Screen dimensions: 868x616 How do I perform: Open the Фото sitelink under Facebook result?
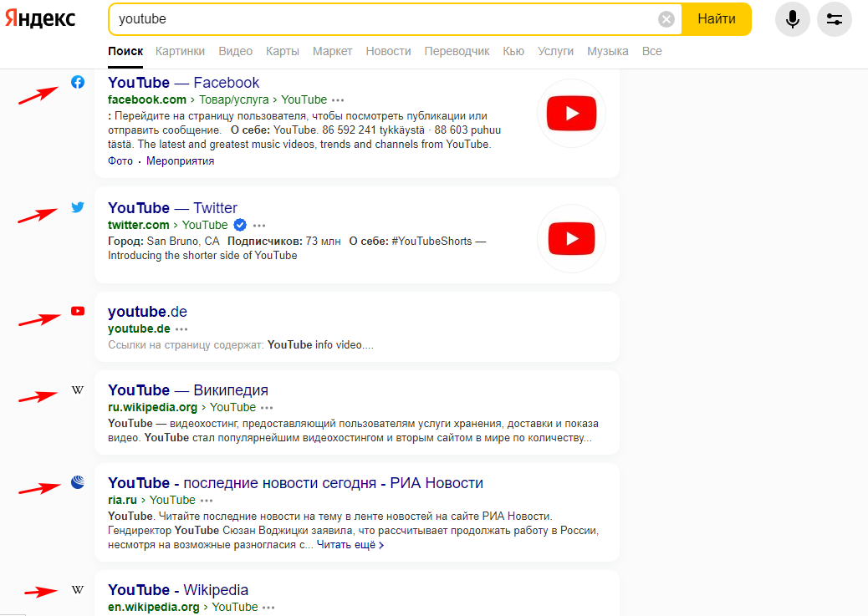tap(120, 161)
